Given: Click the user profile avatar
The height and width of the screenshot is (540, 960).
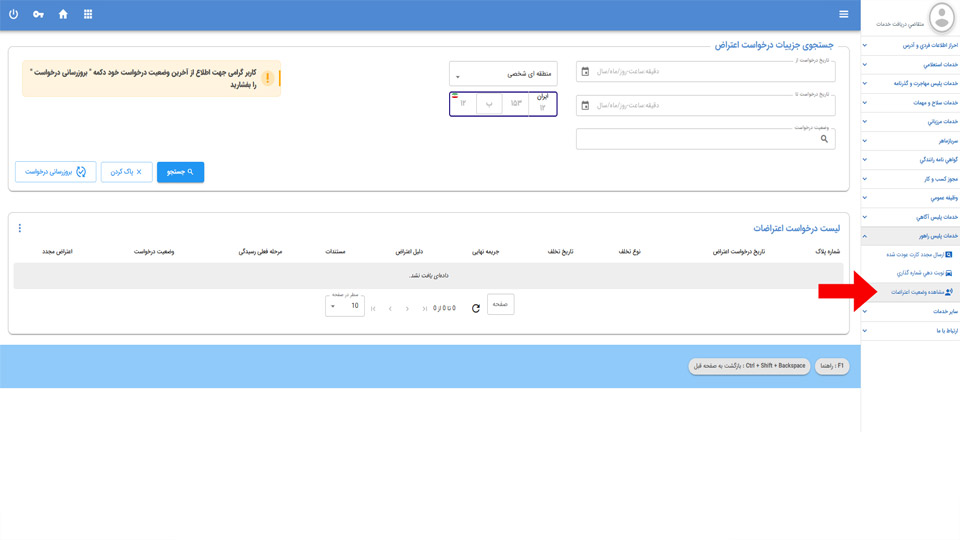Looking at the screenshot, I should point(942,16).
